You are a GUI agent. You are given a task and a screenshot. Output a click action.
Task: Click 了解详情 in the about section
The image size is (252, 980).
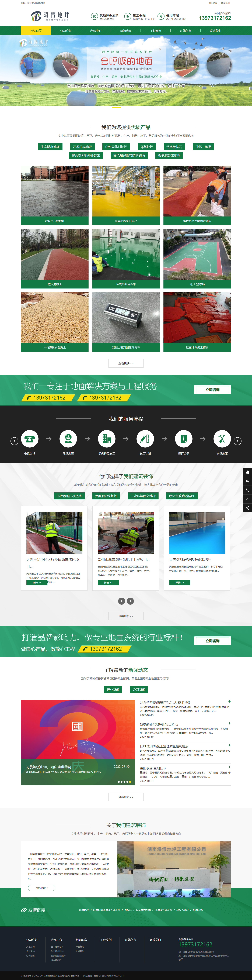tap(42, 888)
